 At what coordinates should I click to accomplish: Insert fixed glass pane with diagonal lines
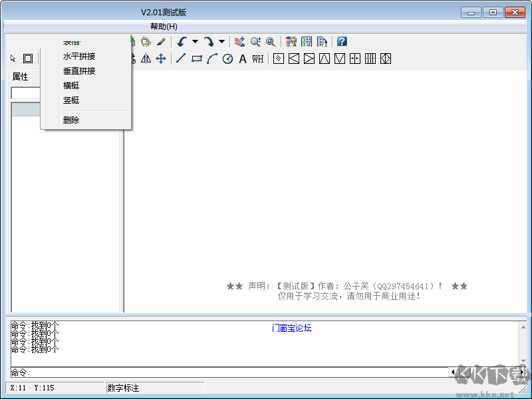[x=279, y=59]
